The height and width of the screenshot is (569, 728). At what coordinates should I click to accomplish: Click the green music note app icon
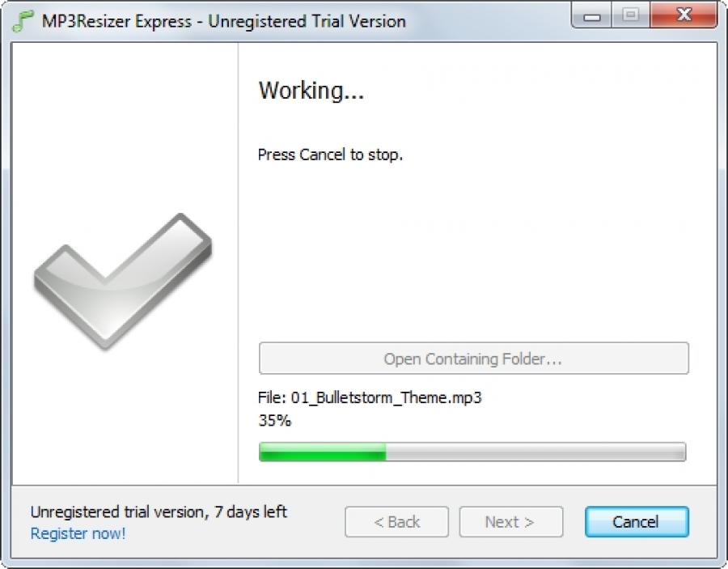click(x=23, y=21)
